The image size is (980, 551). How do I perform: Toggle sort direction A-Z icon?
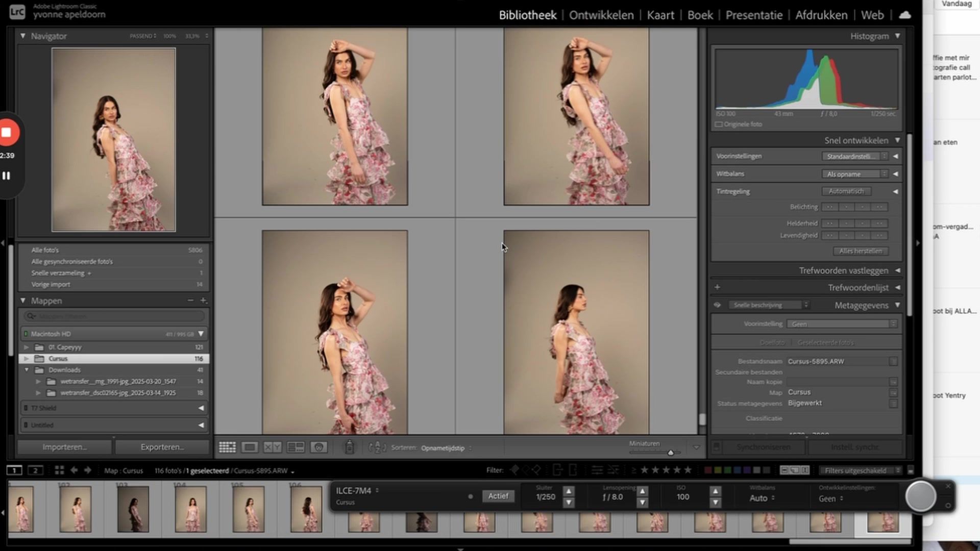(377, 447)
